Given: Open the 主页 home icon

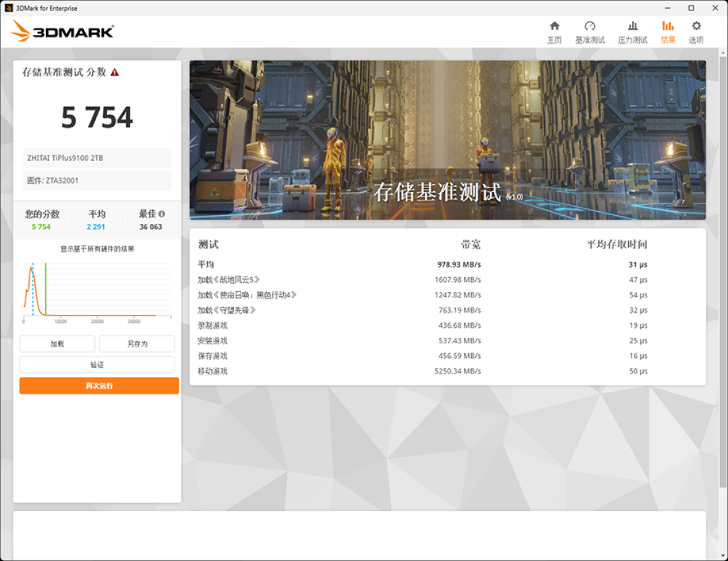Looking at the screenshot, I should click(x=554, y=26).
